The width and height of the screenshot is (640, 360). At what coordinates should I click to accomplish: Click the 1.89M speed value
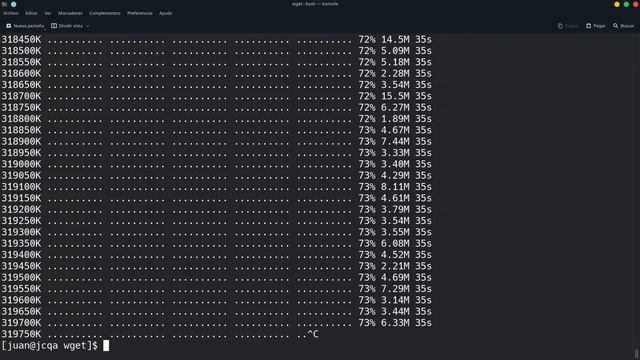pyautogui.click(x=395, y=119)
